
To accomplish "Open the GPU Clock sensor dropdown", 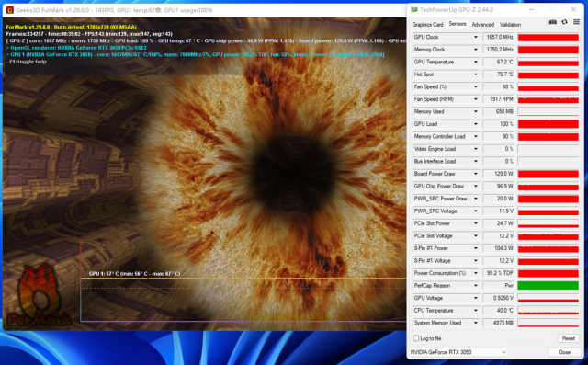I will click(x=476, y=37).
